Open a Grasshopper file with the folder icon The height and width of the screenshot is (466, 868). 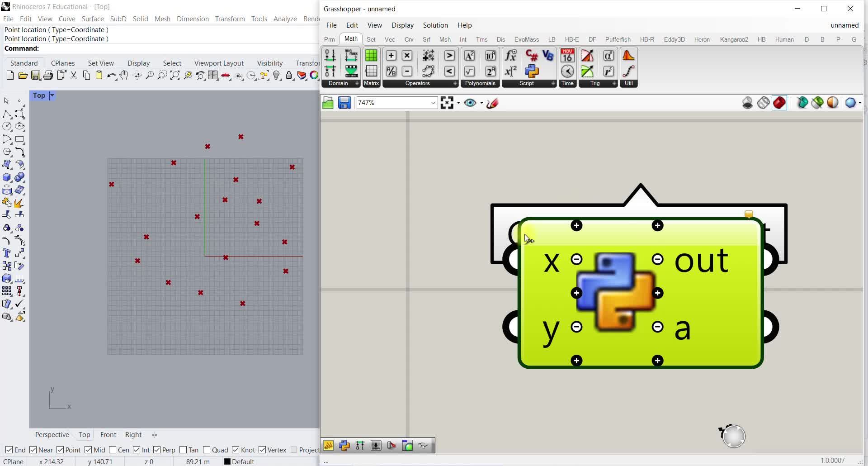(x=328, y=103)
